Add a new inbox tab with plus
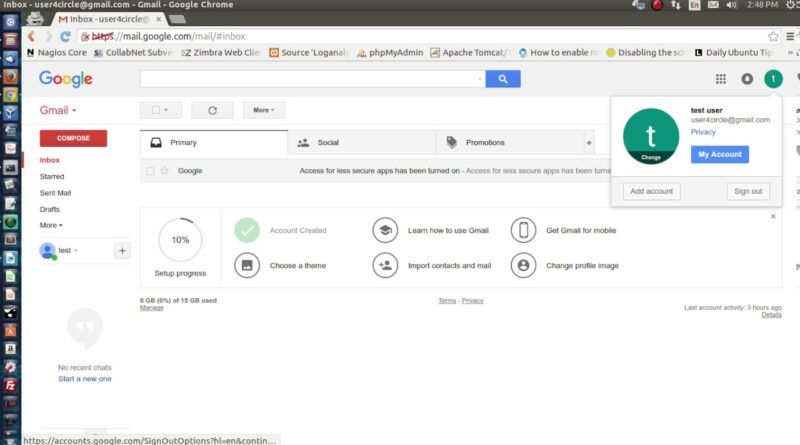 pos(589,143)
